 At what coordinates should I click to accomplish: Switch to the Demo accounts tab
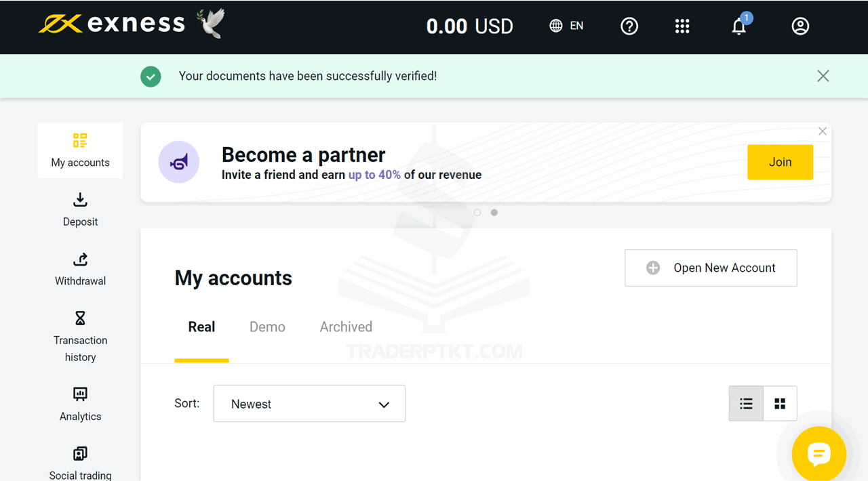(267, 327)
